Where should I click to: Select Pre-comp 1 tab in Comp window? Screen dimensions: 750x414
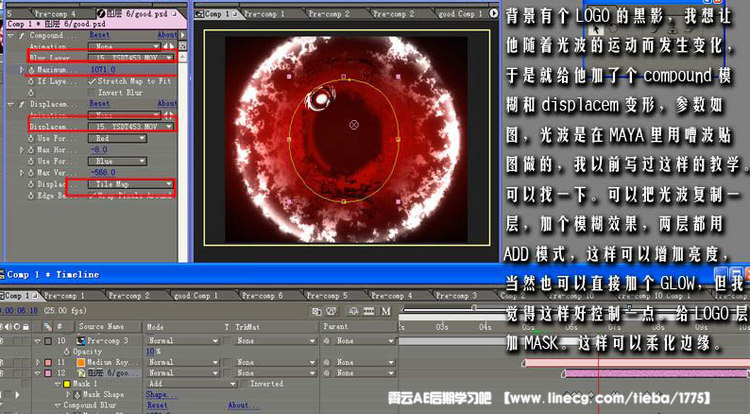(x=264, y=14)
